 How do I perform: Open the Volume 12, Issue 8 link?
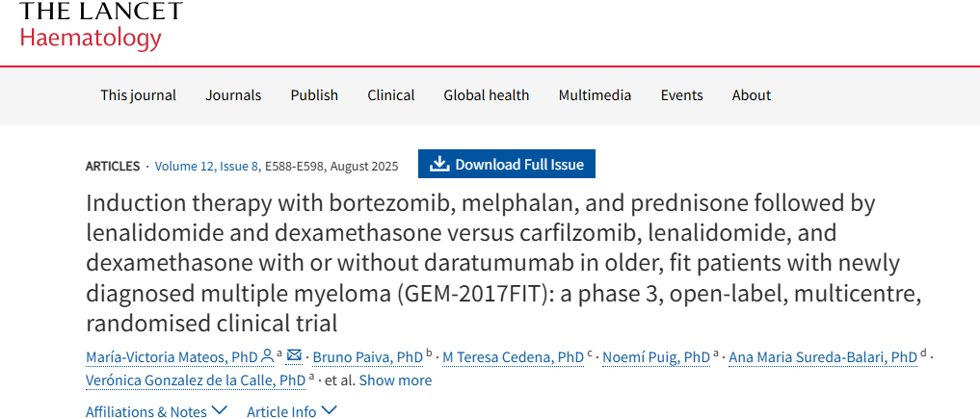[206, 166]
